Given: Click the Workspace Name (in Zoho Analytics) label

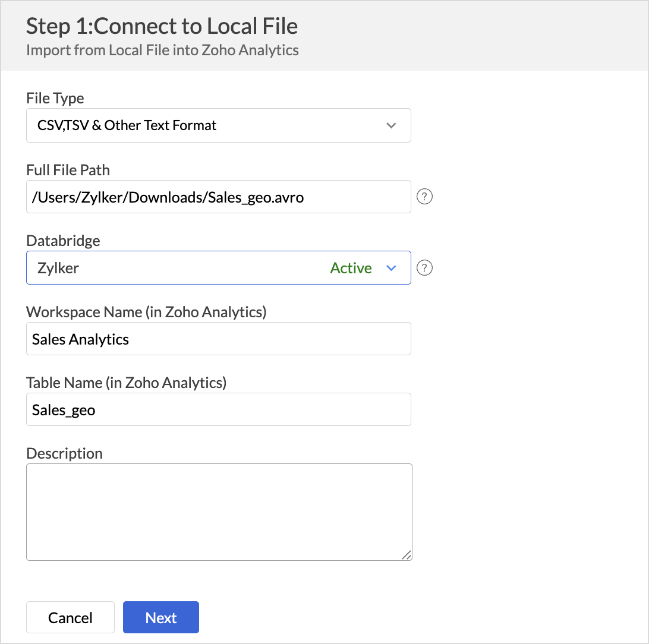Looking at the screenshot, I should [146, 311].
